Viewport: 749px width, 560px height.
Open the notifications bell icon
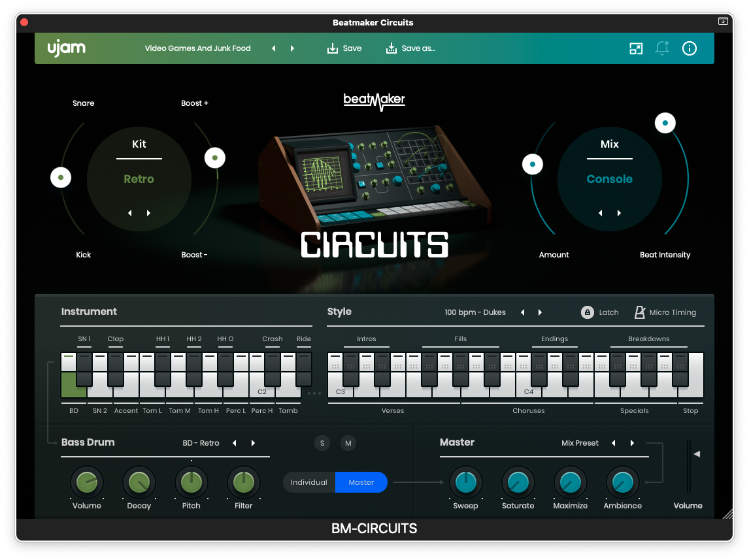point(662,48)
